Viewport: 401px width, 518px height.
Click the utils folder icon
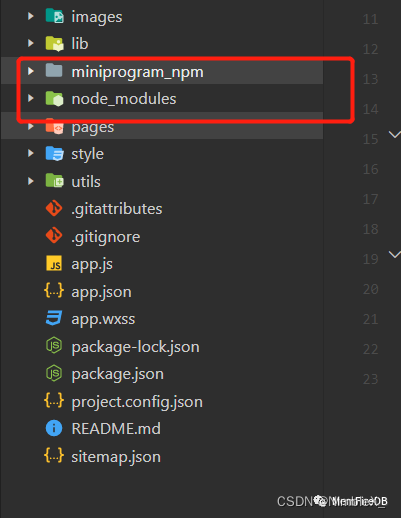point(54,181)
